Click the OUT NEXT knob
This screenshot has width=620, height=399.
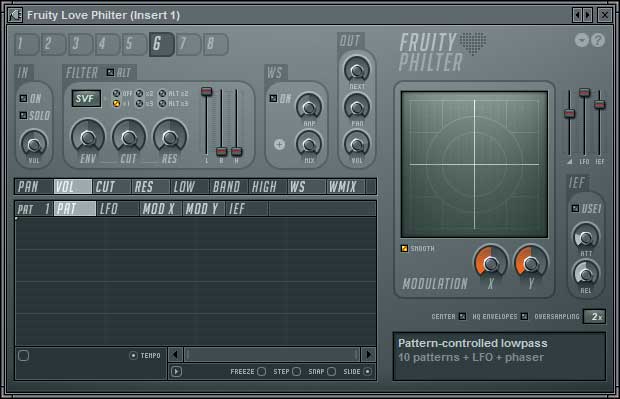click(357, 70)
